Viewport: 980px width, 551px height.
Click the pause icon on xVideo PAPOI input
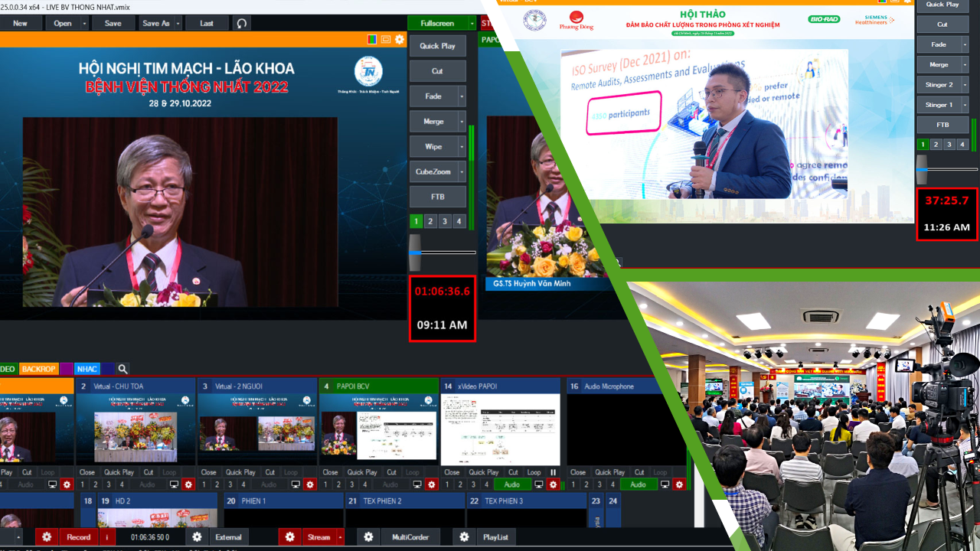pyautogui.click(x=553, y=472)
